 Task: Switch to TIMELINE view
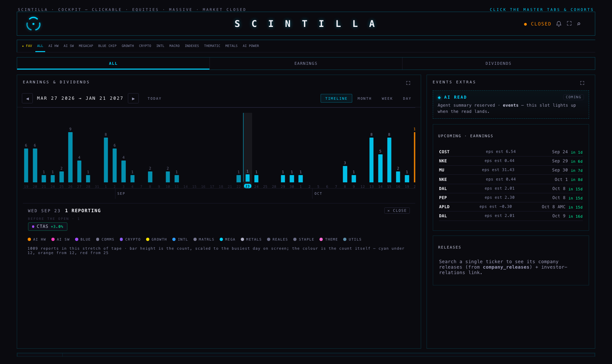pyautogui.click(x=336, y=98)
